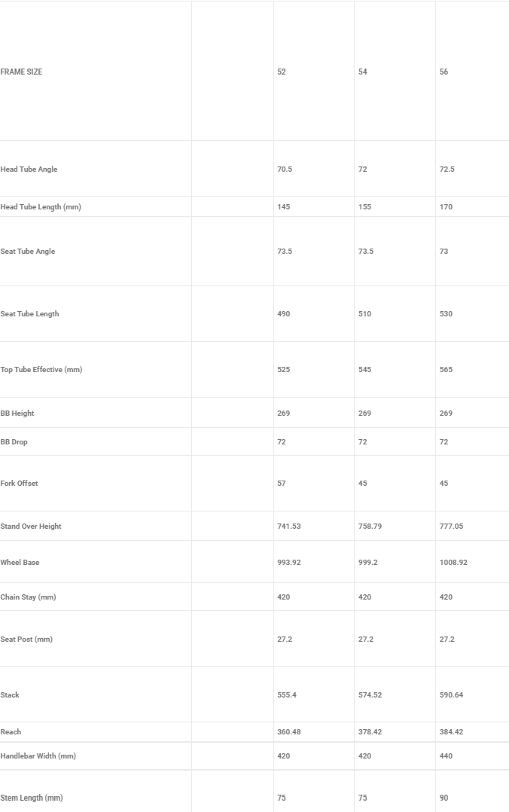The height and width of the screenshot is (812, 509).
Task: Click Stand Over Height value 758.79
Action: [x=370, y=527]
